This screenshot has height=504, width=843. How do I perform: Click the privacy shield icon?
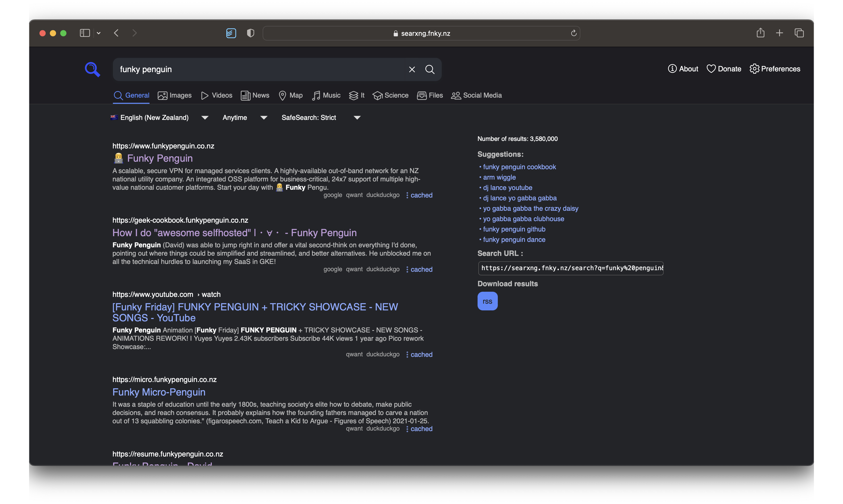tap(250, 33)
